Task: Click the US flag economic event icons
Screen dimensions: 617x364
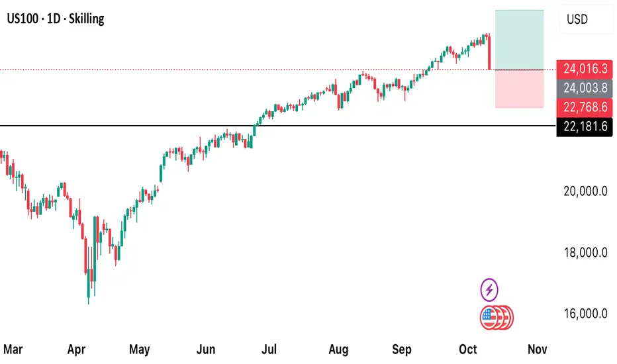Action: pyautogui.click(x=496, y=318)
